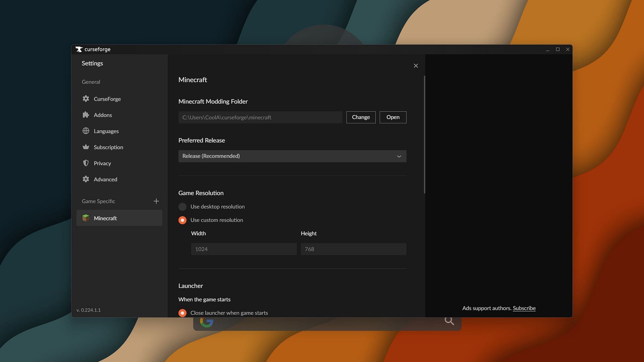Click the Minecraft Modding Folder heading

pyautogui.click(x=213, y=102)
